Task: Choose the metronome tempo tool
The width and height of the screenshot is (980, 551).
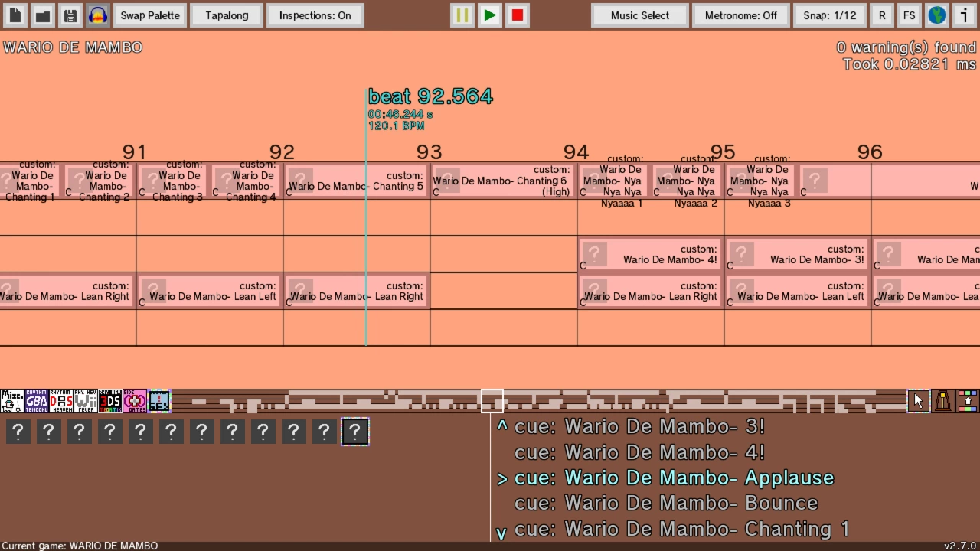Action: [943, 401]
